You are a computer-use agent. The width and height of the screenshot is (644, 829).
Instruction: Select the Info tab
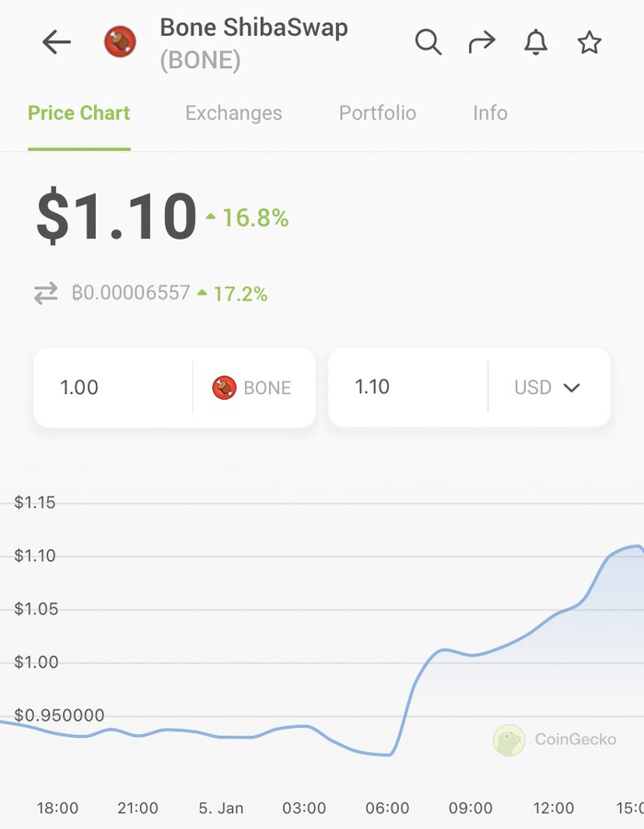(490, 113)
